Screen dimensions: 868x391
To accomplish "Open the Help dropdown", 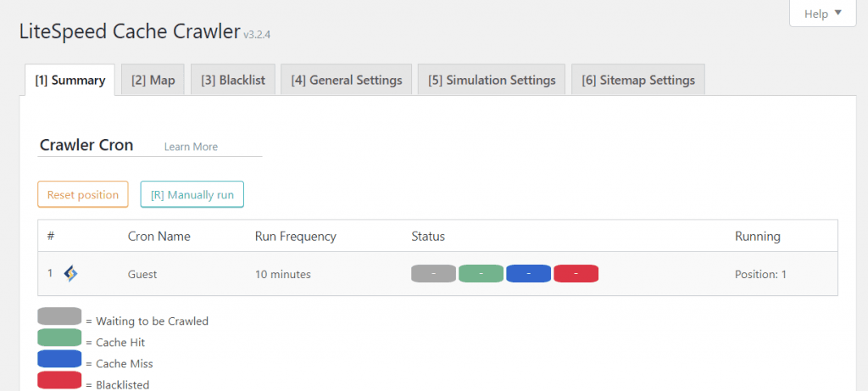I will coord(823,14).
